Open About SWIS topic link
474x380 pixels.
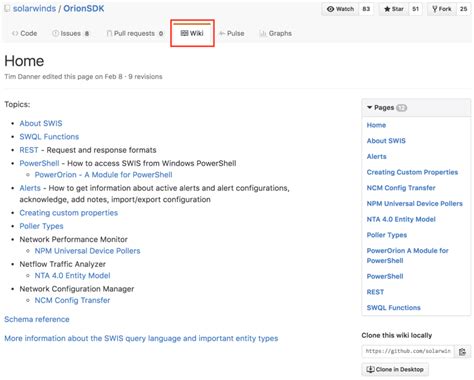pos(41,123)
